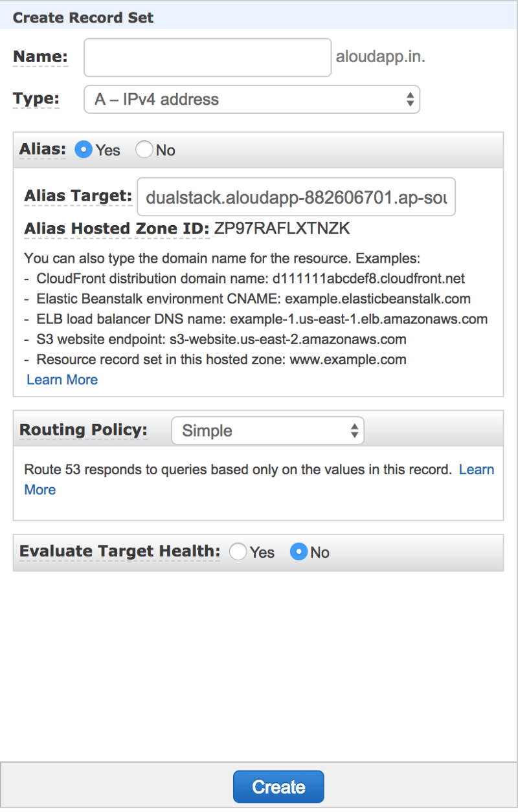Expand the Routing Policy dropdown set to Simple
This screenshot has height=812, width=518.
(267, 431)
